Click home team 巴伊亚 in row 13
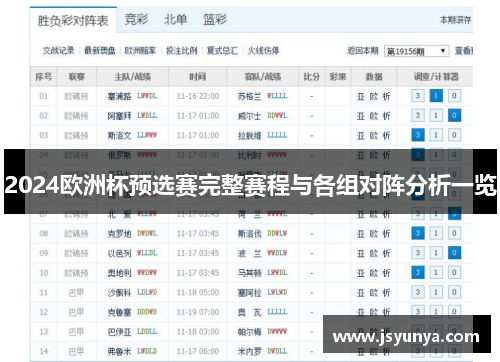The width and height of the screenshot is (500, 362). (x=119, y=332)
